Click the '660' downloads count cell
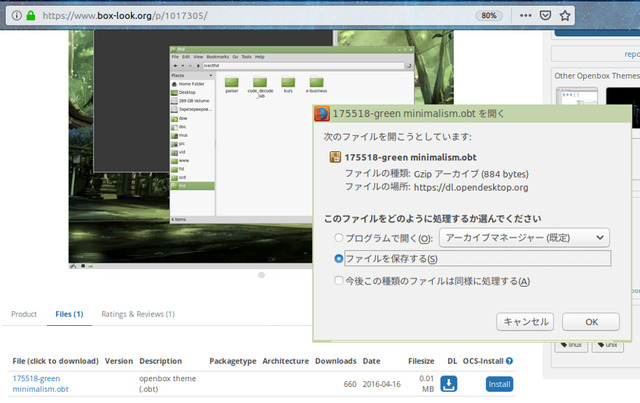 coord(350,384)
